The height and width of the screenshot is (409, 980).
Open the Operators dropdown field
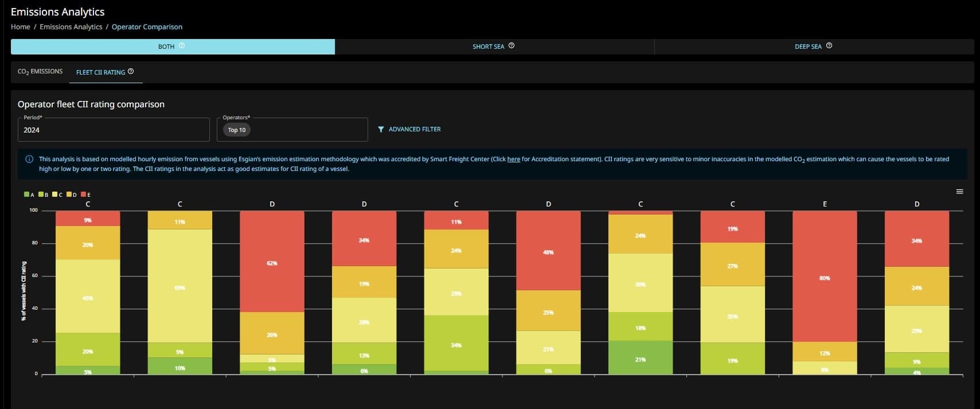(310, 130)
